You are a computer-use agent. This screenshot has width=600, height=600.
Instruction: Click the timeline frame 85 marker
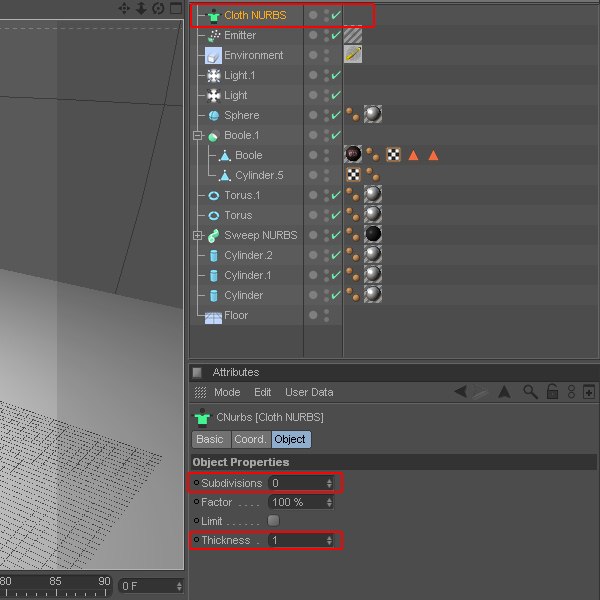click(55, 581)
